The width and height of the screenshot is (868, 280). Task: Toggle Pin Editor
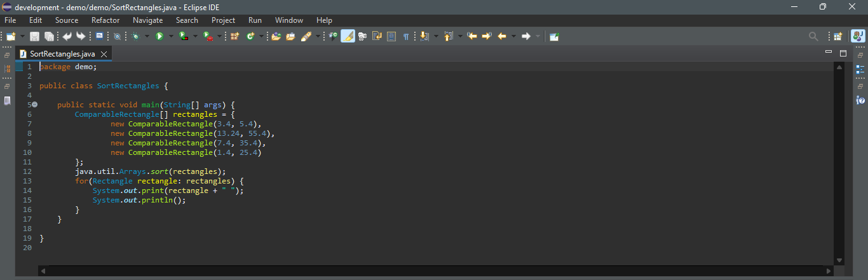pos(554,36)
